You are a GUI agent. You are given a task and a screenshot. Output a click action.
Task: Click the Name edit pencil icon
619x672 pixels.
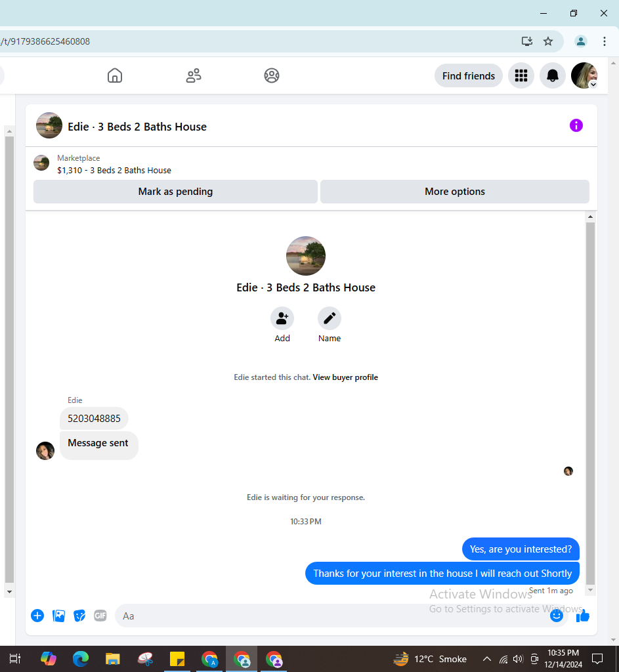pyautogui.click(x=330, y=318)
